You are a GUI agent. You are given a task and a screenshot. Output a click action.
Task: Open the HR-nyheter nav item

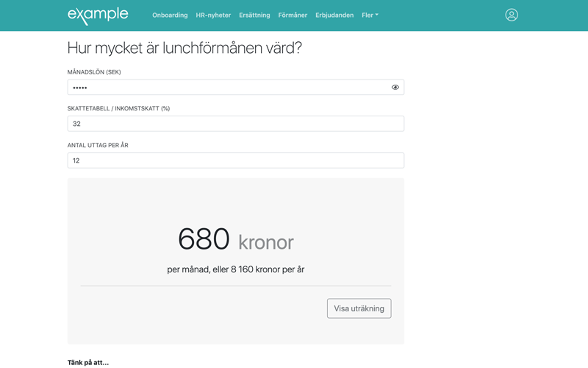213,15
